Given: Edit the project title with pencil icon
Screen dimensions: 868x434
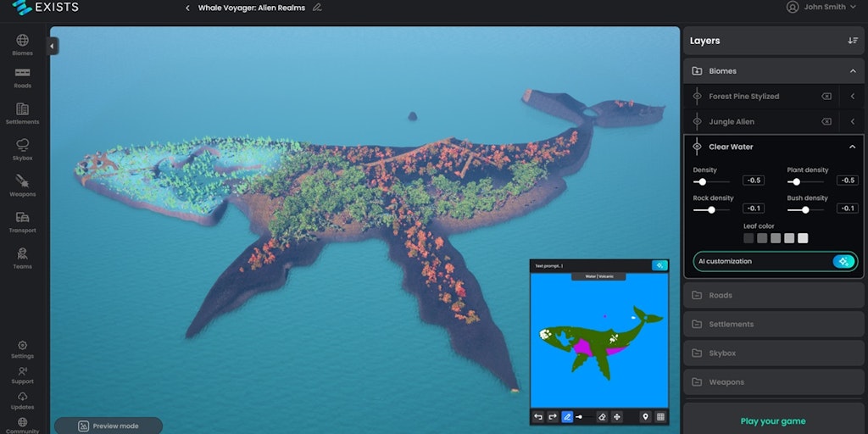Looking at the screenshot, I should (x=317, y=8).
